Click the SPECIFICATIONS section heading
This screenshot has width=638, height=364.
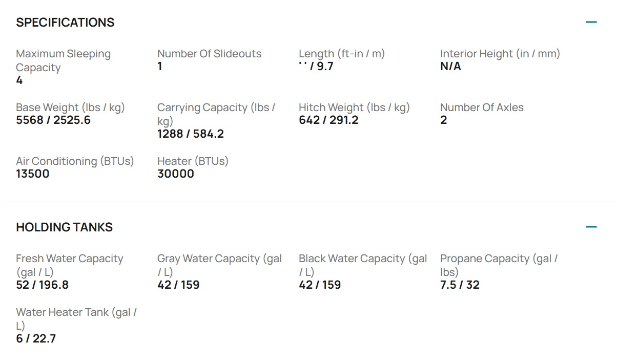pos(65,23)
